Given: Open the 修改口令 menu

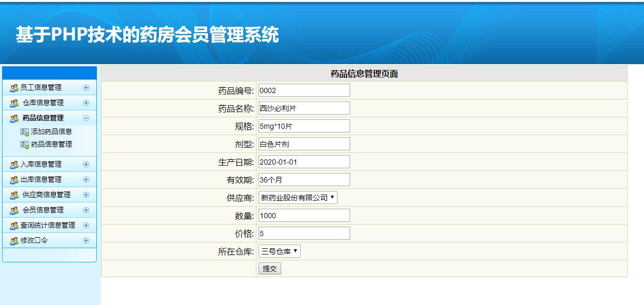Looking at the screenshot, I should tap(34, 241).
